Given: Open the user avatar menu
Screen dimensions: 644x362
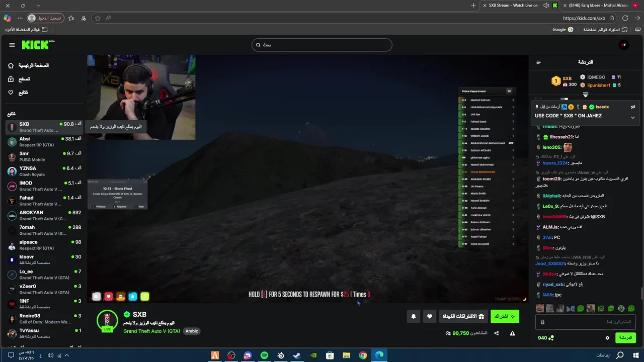Looking at the screenshot, I should point(624,45).
